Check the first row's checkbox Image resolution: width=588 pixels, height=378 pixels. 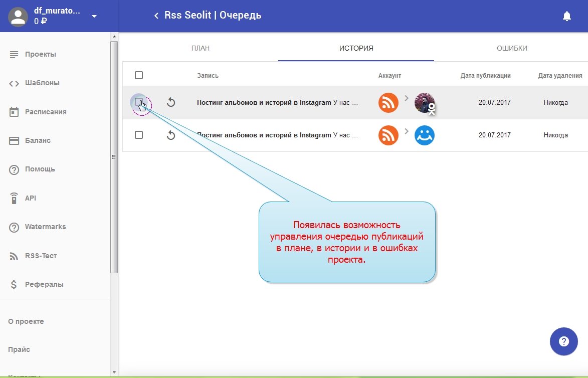[139, 102]
